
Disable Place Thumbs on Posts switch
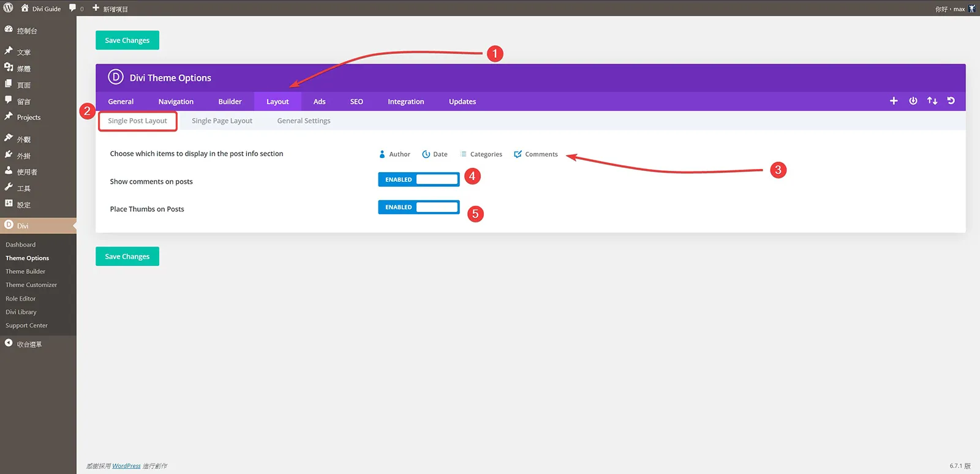(x=419, y=207)
